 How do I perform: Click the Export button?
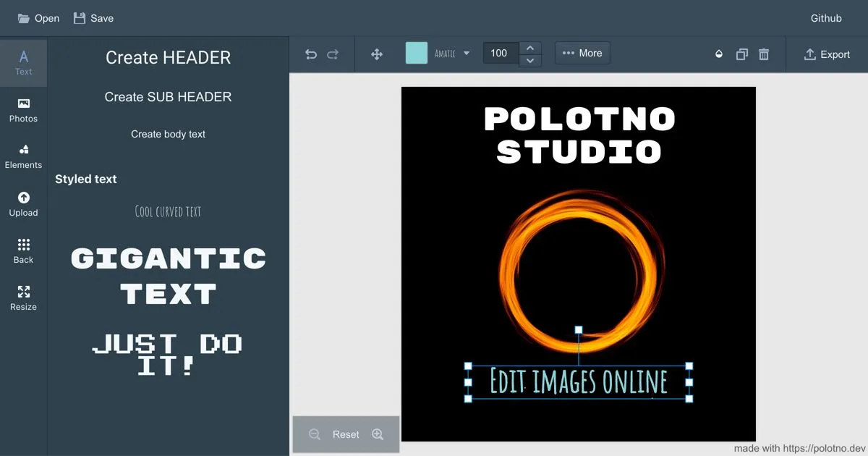[827, 54]
